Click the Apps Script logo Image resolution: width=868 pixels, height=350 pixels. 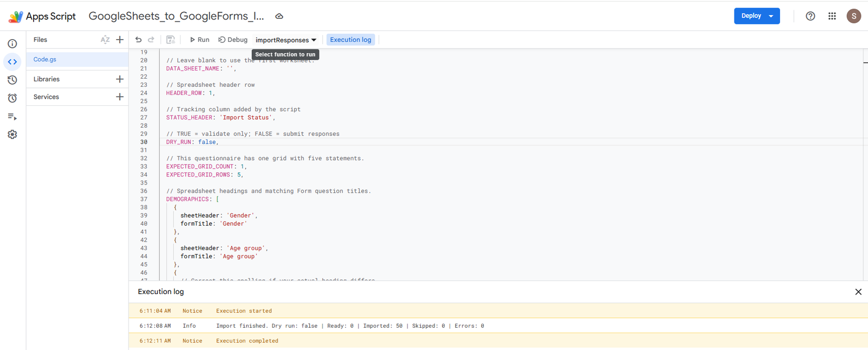[42, 16]
